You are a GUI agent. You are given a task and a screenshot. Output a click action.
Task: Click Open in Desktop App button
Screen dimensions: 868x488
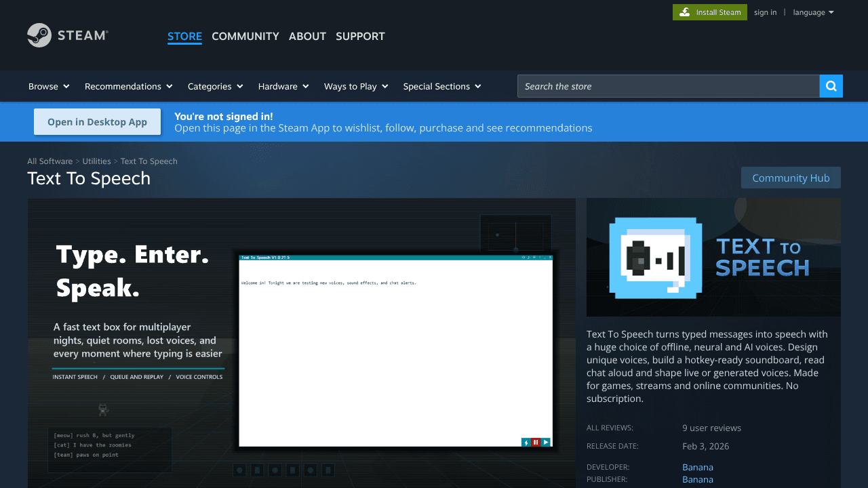(x=97, y=122)
